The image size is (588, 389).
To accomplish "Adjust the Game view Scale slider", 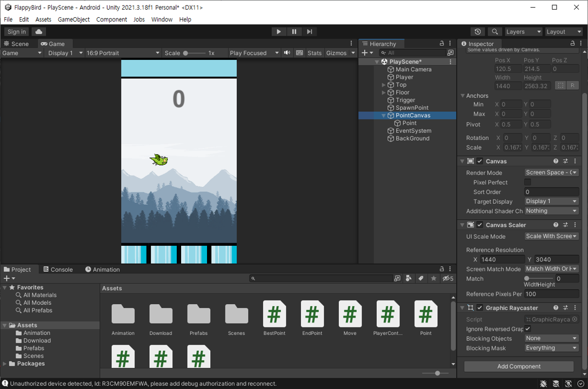I will coord(194,53).
